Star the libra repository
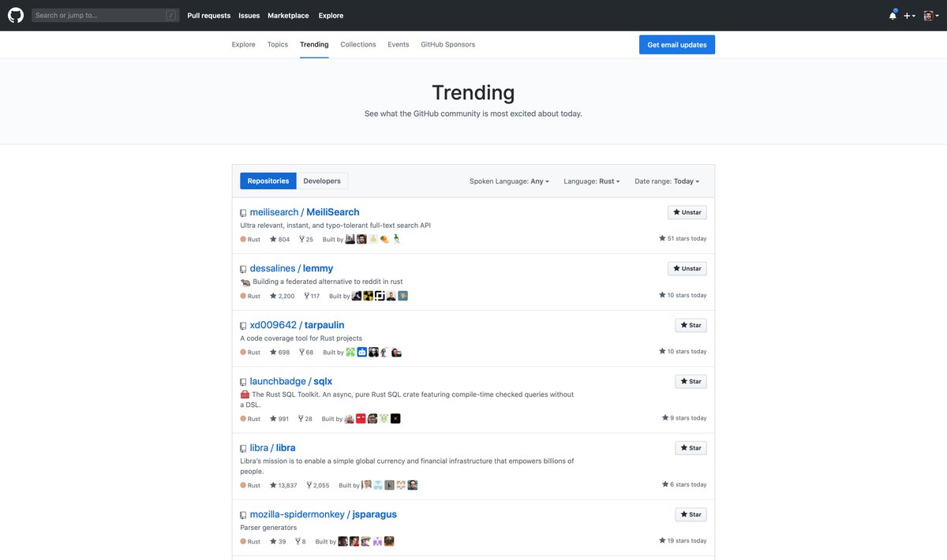Image resolution: width=947 pixels, height=560 pixels. point(691,448)
